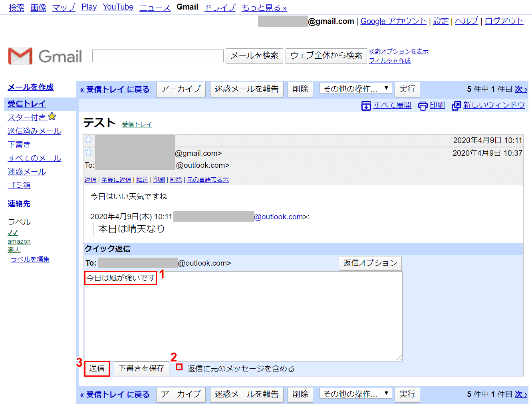Viewport: 532px width, 411px height.
Task: Open ゴミ箱 trash folder
Action: (19, 185)
